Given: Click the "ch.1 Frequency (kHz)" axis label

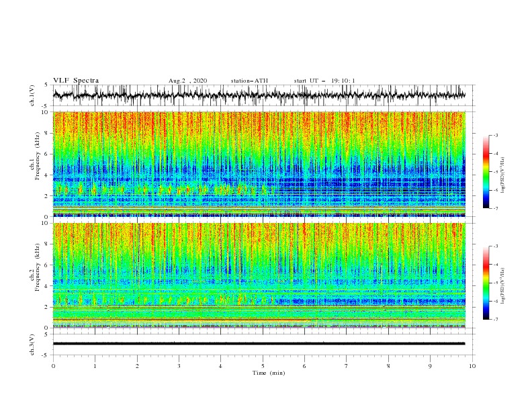Looking at the screenshot, I should click(x=35, y=156).
